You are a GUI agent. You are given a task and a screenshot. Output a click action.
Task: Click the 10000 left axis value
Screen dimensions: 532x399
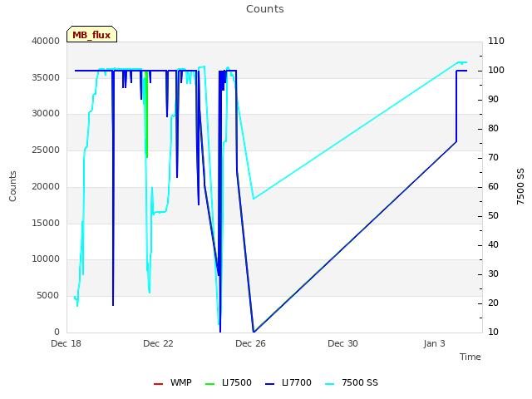46,259
